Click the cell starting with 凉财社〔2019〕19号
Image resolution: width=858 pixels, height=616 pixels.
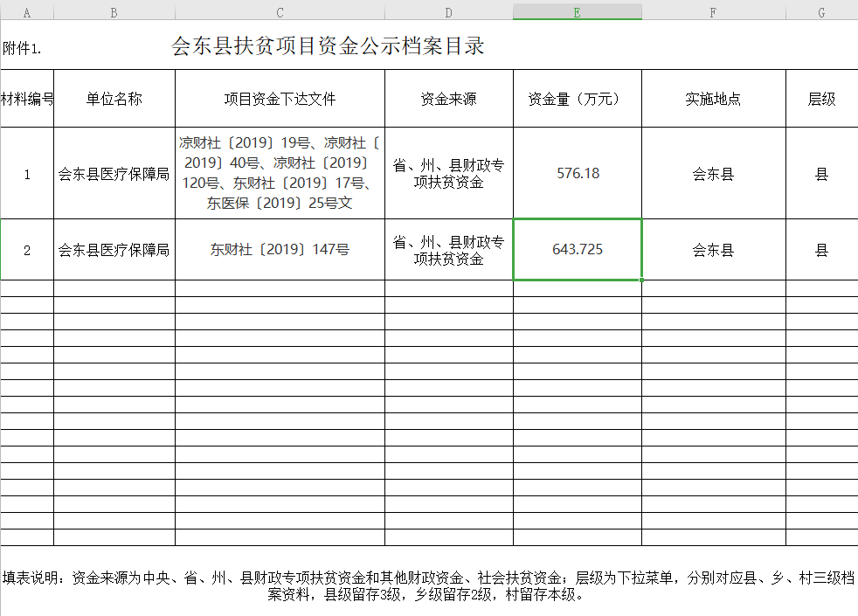tap(280, 173)
